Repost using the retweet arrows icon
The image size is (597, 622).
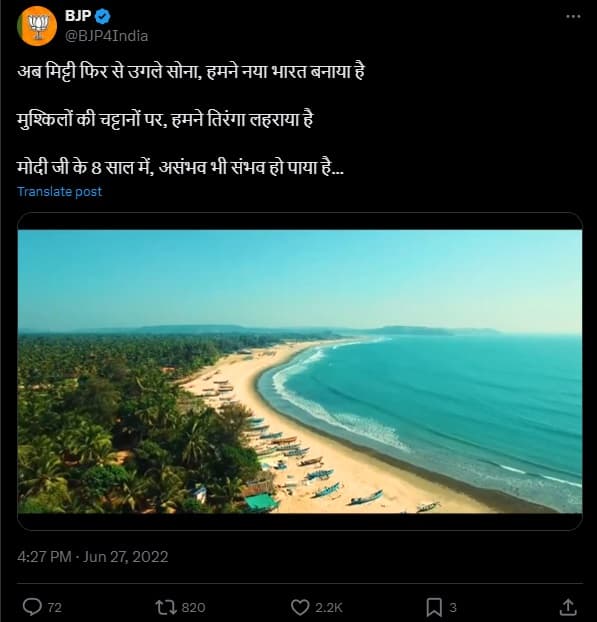pos(165,607)
